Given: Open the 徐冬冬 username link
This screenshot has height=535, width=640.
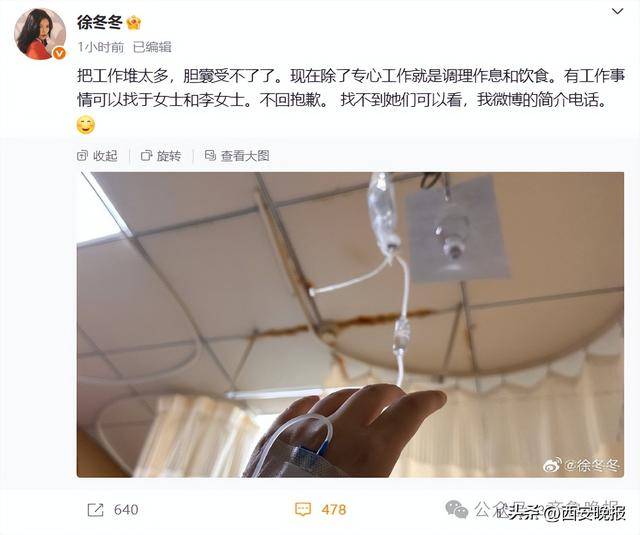Looking at the screenshot, I should click(100, 22).
